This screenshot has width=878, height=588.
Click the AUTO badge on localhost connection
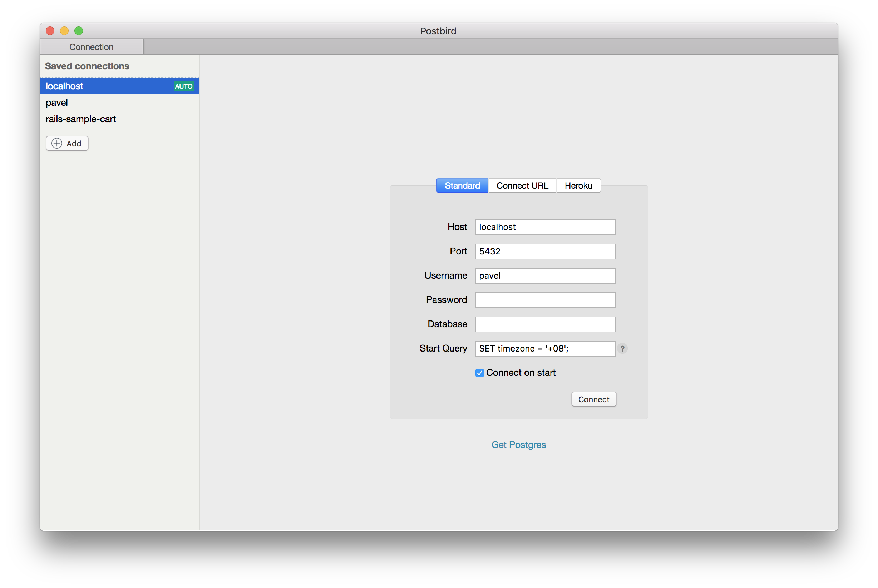(183, 86)
